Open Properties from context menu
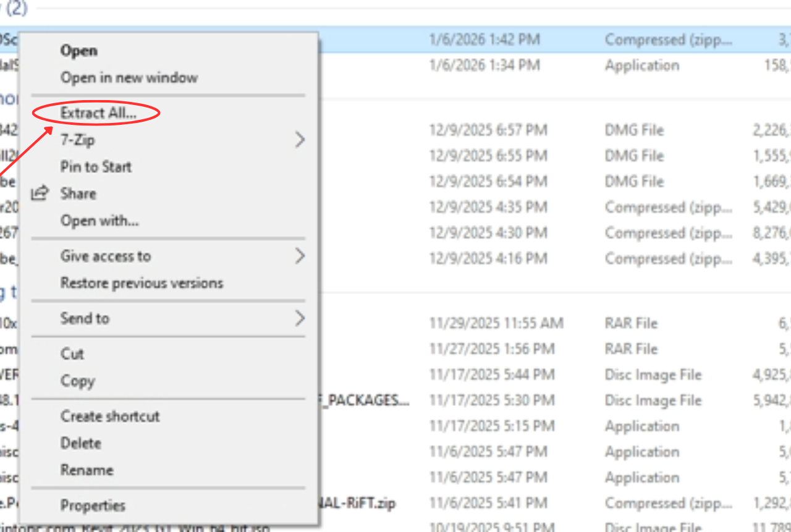Viewport: 791px width, 532px height. click(x=93, y=505)
